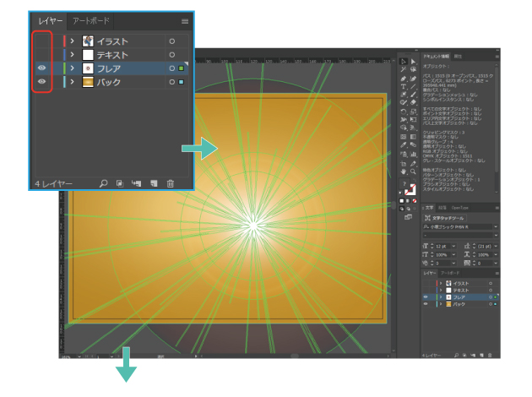Click the locate object magnifier icon
The height and width of the screenshot is (397, 532).
pos(104,183)
